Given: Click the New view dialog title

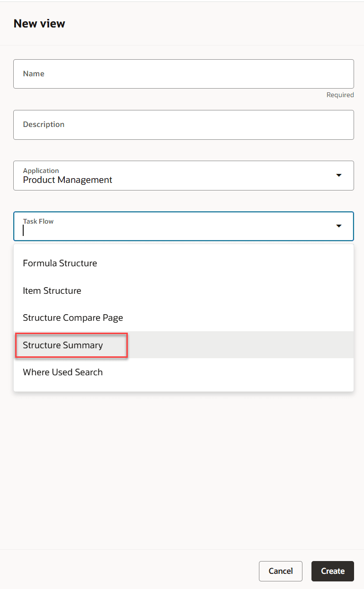Looking at the screenshot, I should tap(39, 23).
